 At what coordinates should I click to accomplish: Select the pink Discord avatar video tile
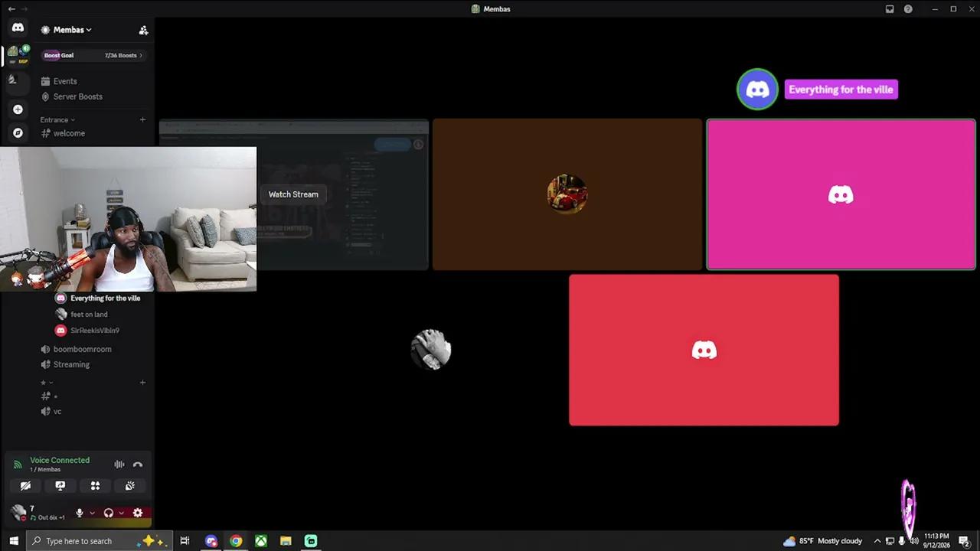[841, 194]
